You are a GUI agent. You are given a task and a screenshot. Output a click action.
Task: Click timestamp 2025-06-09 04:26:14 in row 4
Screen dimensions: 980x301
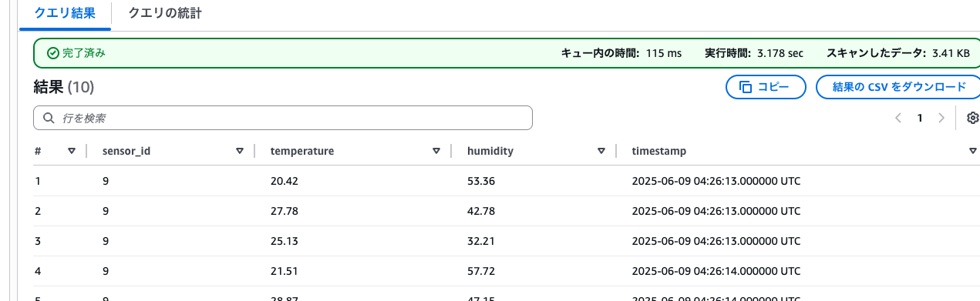716,271
